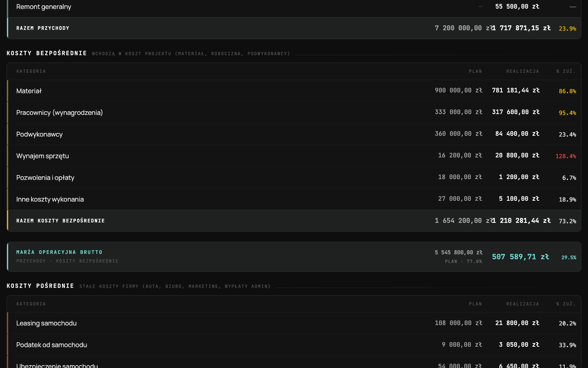Image resolution: width=588 pixels, height=368 pixels.
Task: Click the 33.9% usage for Podatek od samochodu
Action: click(568, 345)
